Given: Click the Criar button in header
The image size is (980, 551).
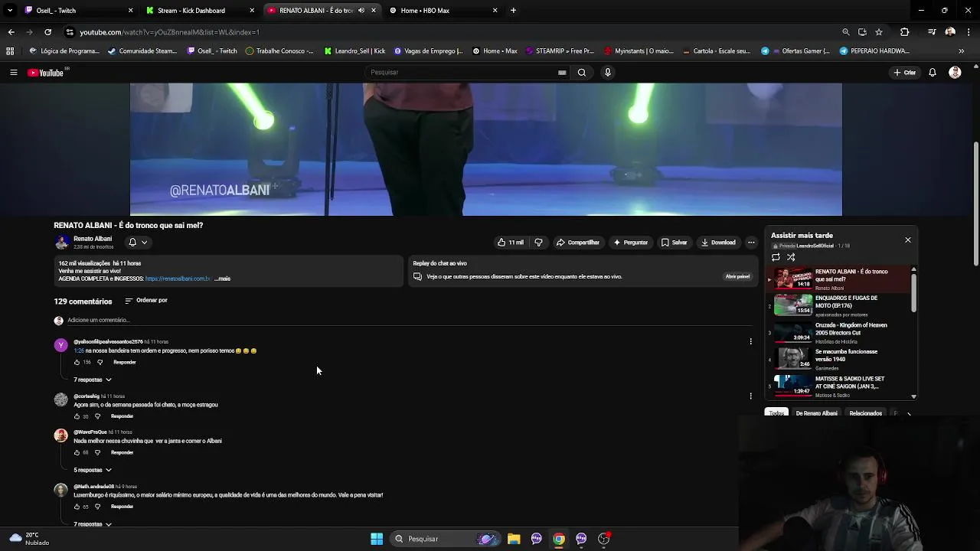Looking at the screenshot, I should 904,73.
